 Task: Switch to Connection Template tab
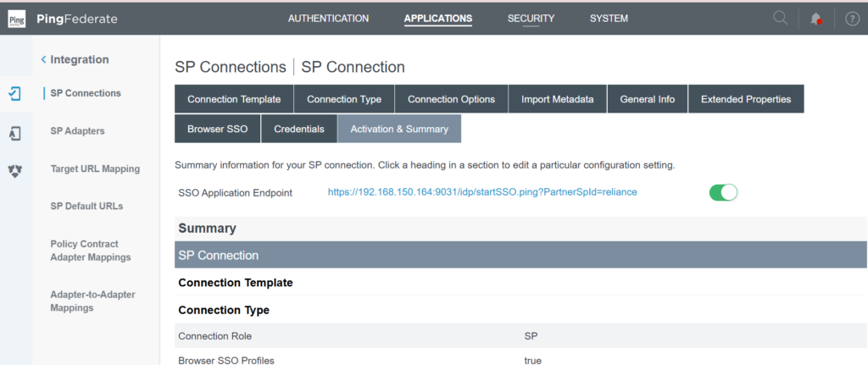pos(234,99)
